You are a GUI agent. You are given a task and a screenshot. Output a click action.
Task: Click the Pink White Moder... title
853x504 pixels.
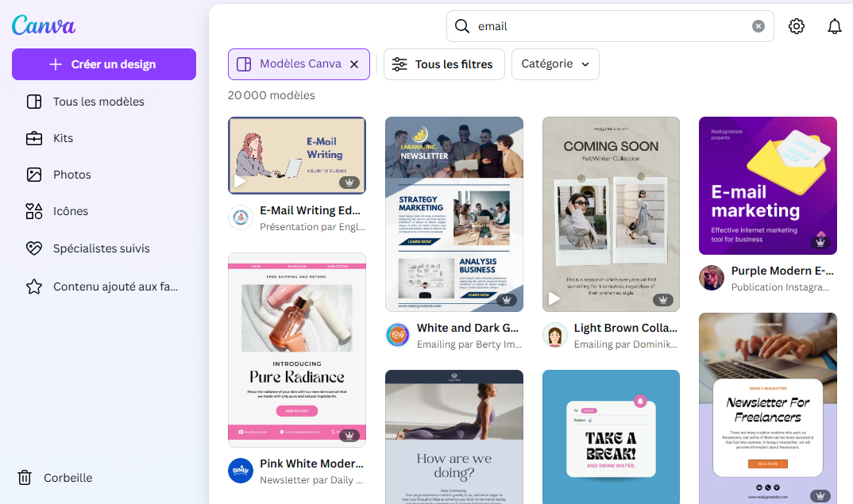(311, 464)
